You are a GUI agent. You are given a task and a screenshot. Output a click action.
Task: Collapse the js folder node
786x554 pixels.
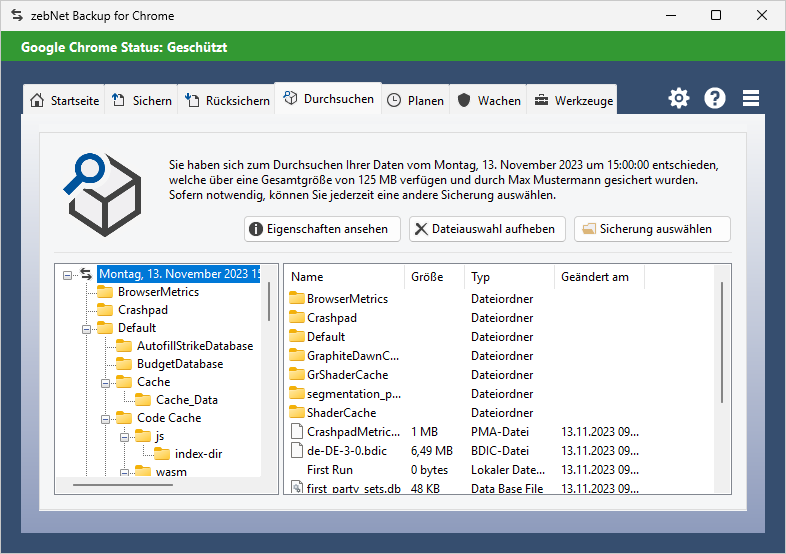tap(124, 437)
